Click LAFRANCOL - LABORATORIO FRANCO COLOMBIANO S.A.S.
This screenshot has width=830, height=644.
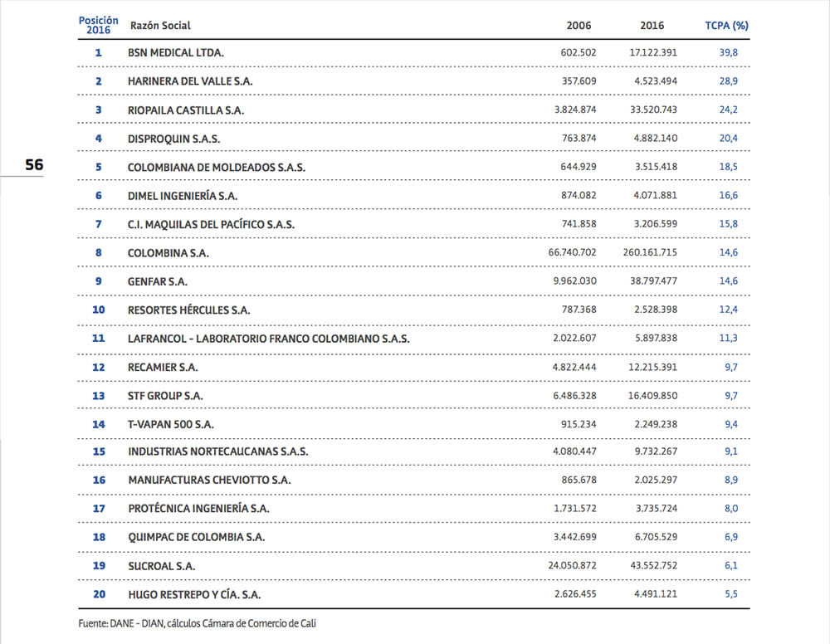(269, 339)
